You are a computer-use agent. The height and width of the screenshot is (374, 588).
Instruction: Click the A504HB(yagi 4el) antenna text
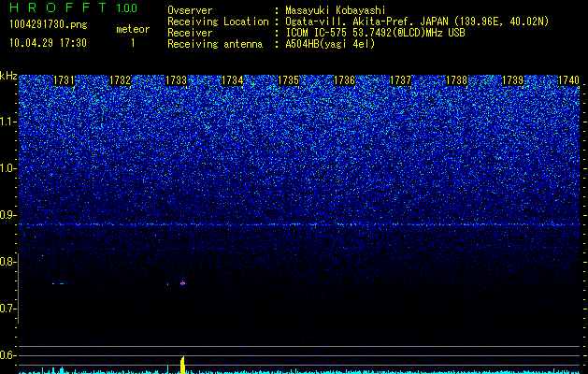330,44
